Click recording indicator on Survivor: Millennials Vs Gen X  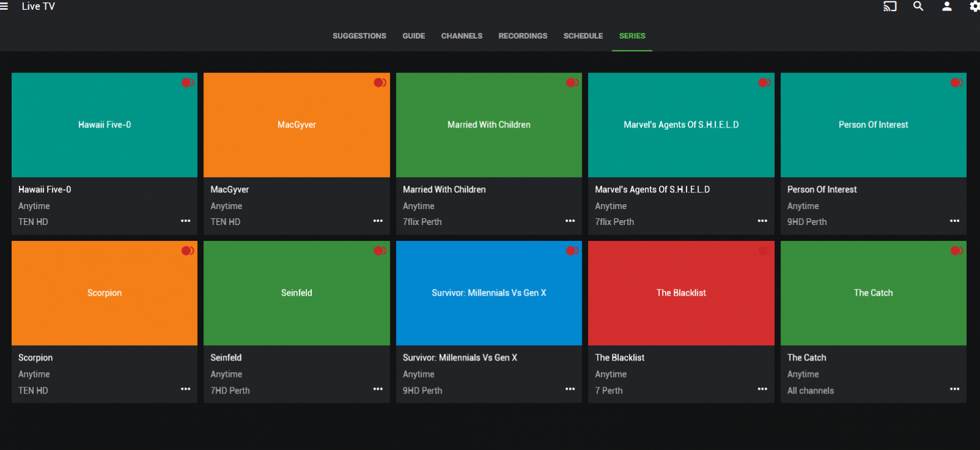(572, 250)
